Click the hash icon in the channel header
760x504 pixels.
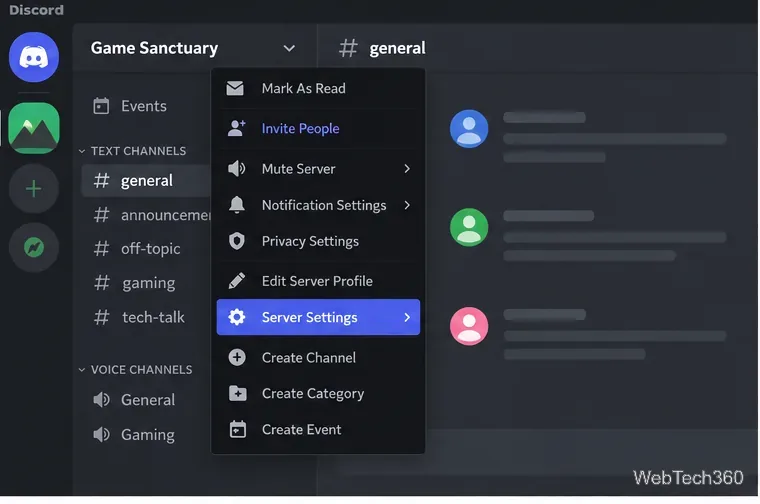[x=348, y=48]
